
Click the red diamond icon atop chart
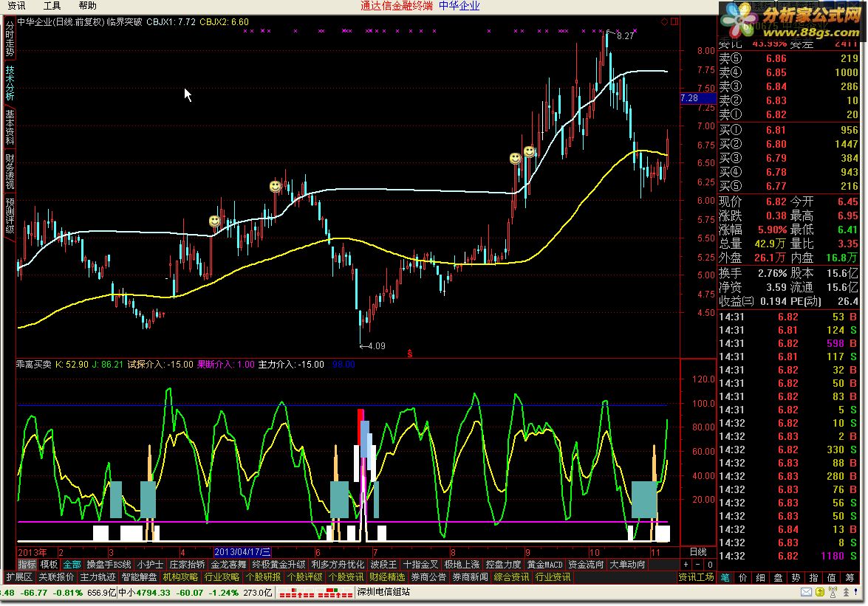pos(663,21)
